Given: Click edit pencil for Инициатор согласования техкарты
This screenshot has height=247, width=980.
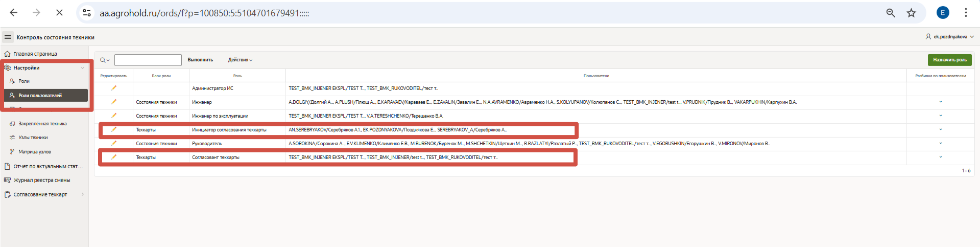Looking at the screenshot, I should [114, 129].
